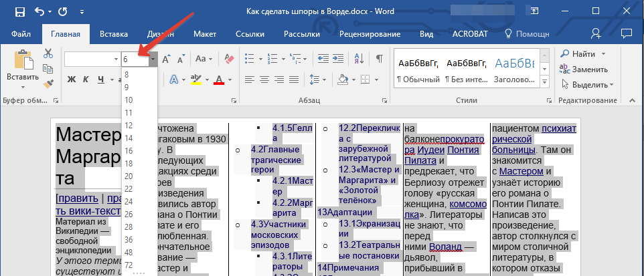Click the Bullets list icon
This screenshot has width=644, height=276.
(x=250, y=59)
